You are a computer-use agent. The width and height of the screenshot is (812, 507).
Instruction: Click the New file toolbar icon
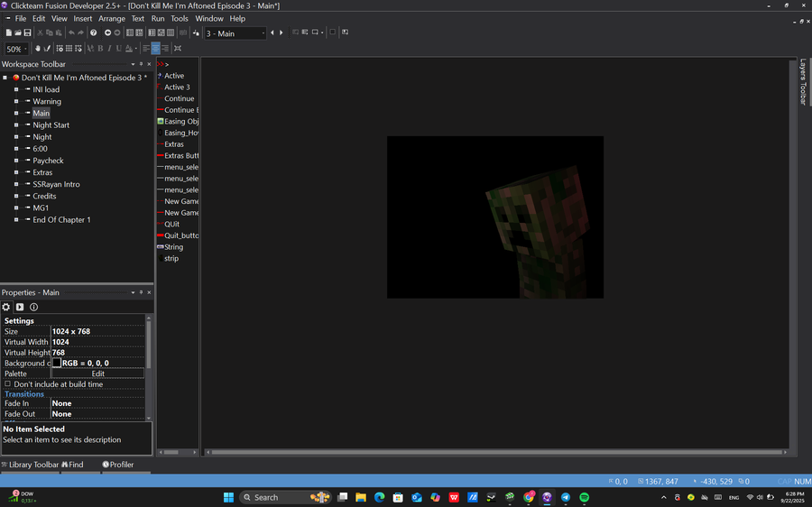[8, 32]
